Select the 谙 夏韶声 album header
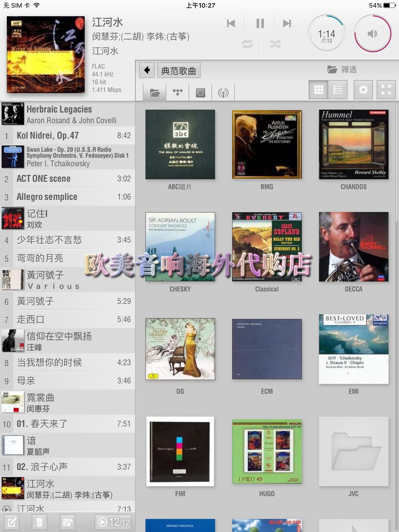Viewport: 399px width, 532px height. (x=67, y=446)
